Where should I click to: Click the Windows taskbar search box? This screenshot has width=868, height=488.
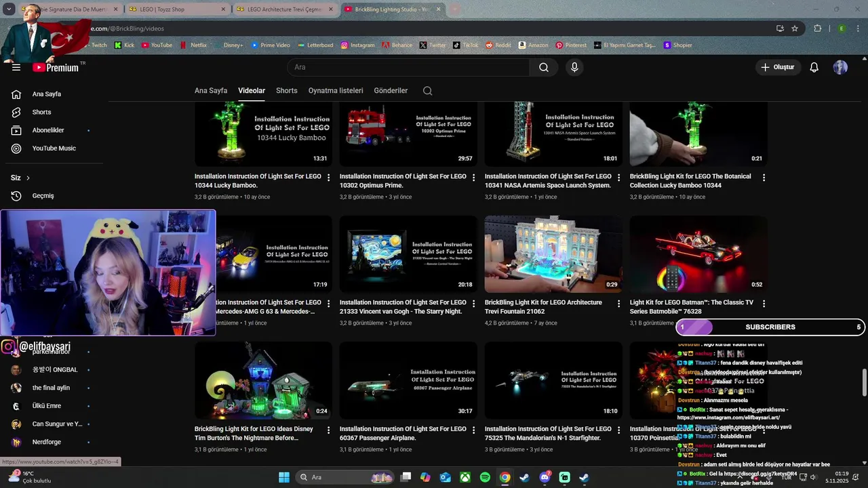click(x=346, y=477)
